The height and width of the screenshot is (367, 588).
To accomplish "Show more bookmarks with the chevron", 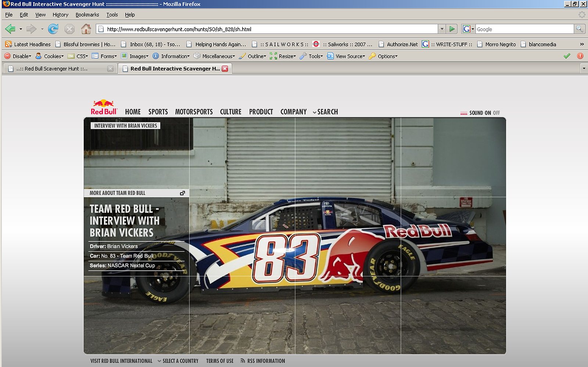I will (x=582, y=44).
